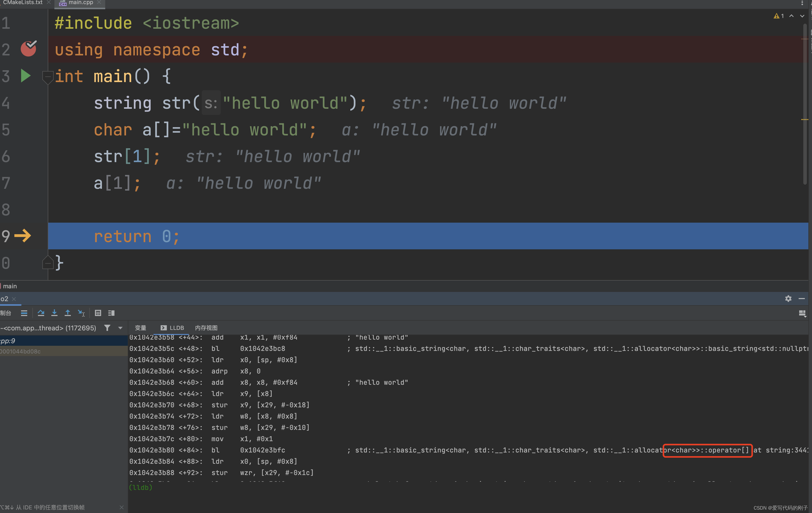Screen dimensions: 812x513
Task: Go to previous highlighted error arrow
Action: point(791,16)
